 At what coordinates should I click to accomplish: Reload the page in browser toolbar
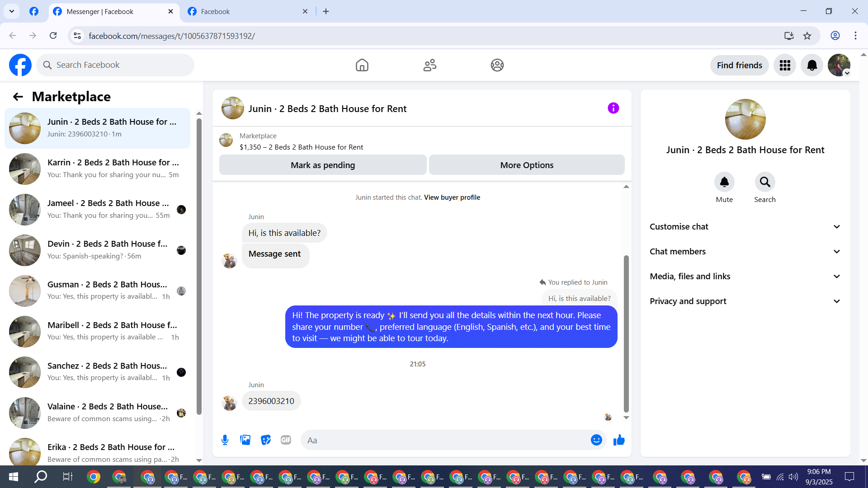click(x=53, y=36)
